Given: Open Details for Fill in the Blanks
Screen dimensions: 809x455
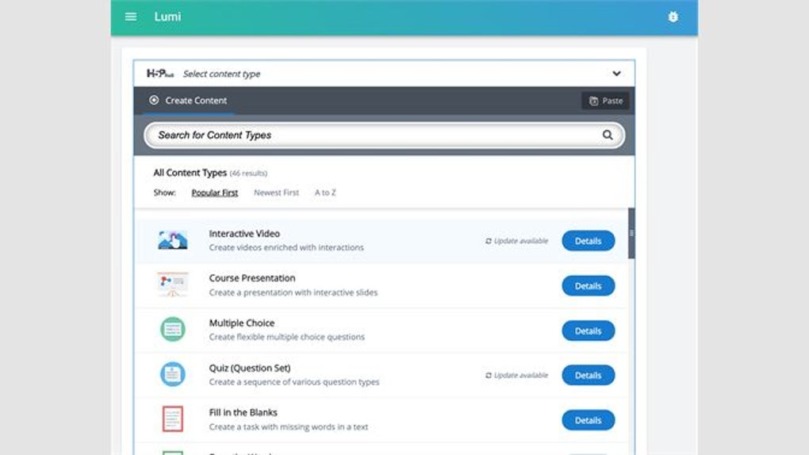Looking at the screenshot, I should (x=588, y=420).
